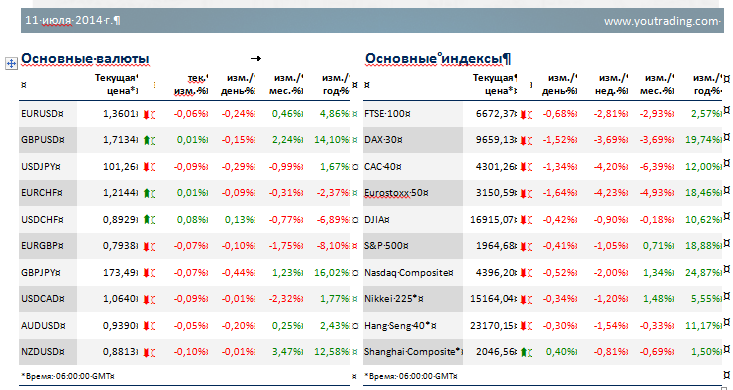Click the GBPJPY yearly change 16,02%
Viewport: 733px width, 390px height.
[x=331, y=273]
